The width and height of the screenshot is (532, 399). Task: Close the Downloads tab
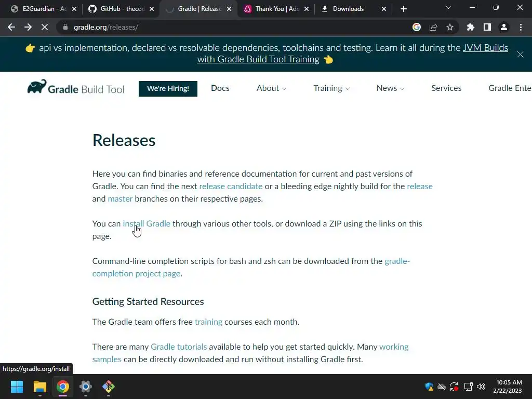pyautogui.click(x=384, y=9)
